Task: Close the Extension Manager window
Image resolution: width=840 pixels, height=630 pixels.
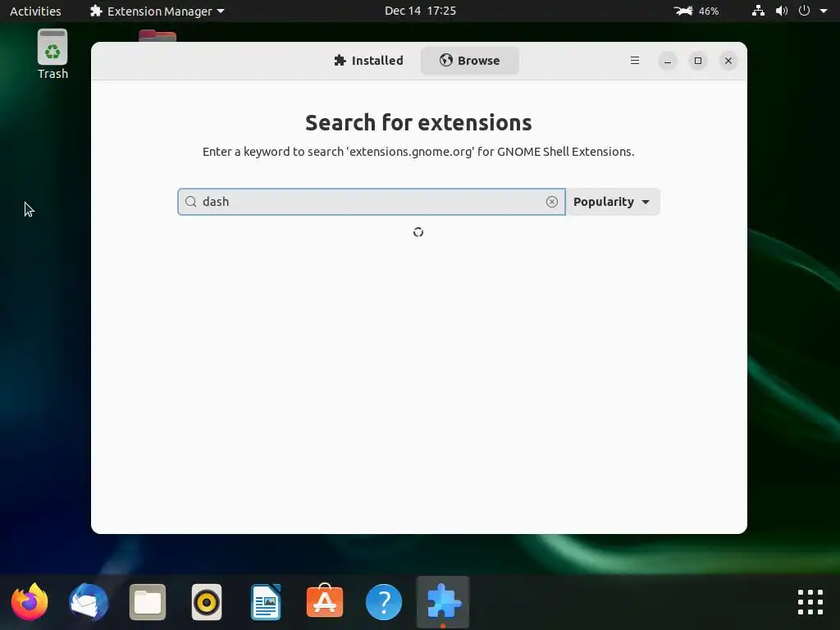Action: 728,61
